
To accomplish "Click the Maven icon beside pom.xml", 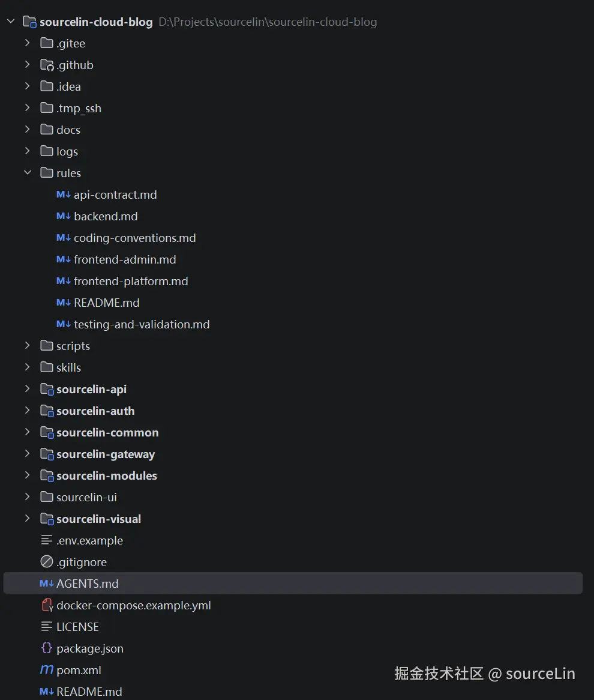I will coord(46,669).
